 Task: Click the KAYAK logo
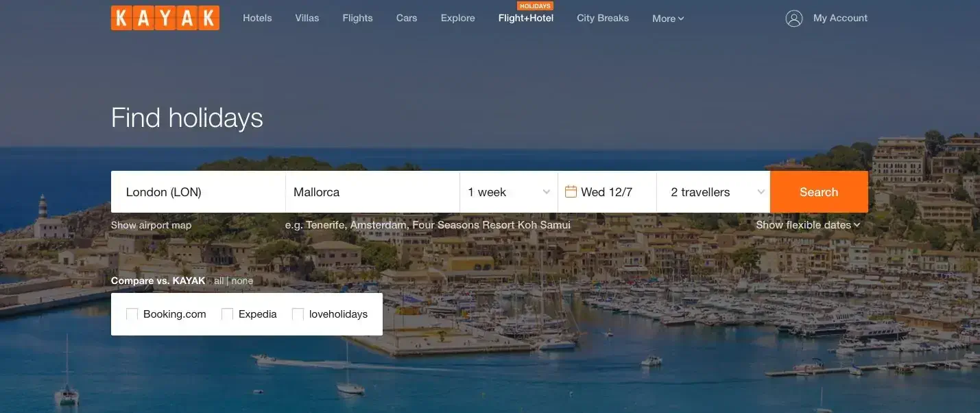pos(165,18)
